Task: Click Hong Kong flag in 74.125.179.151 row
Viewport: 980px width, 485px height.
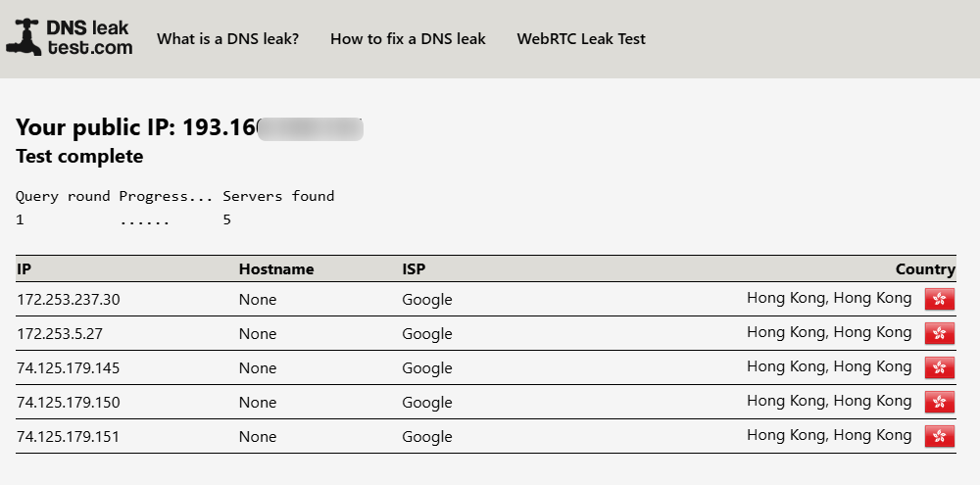Action: click(940, 437)
